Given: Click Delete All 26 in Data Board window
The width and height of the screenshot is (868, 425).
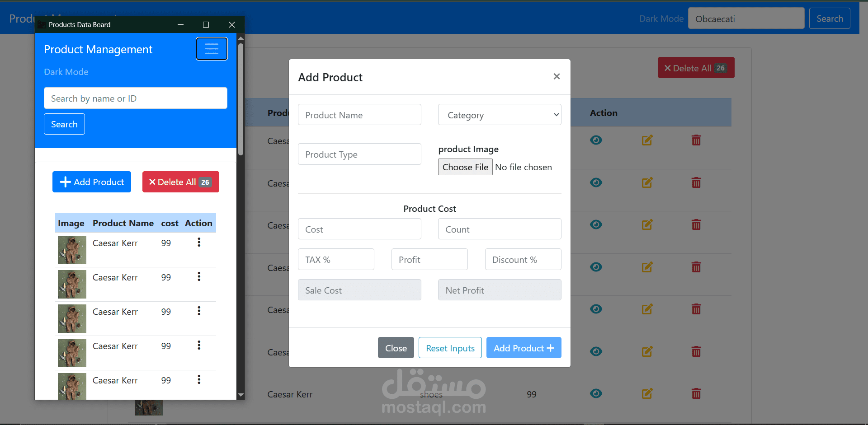Looking at the screenshot, I should tap(181, 182).
